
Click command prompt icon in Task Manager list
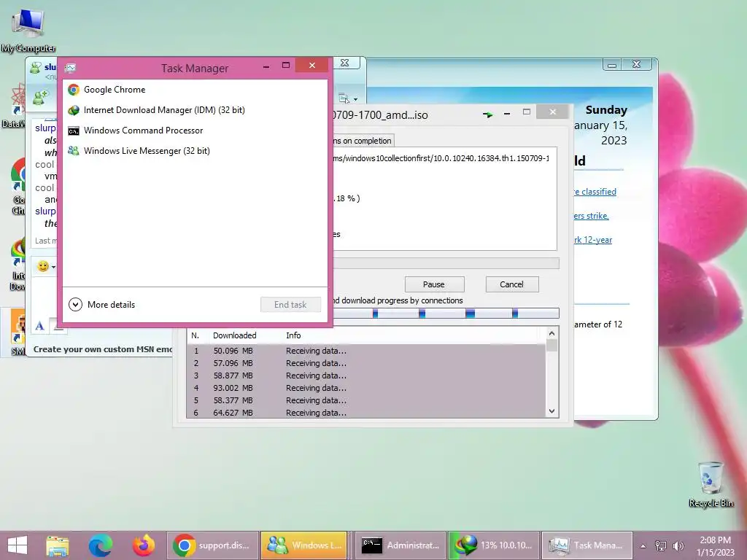(x=74, y=131)
